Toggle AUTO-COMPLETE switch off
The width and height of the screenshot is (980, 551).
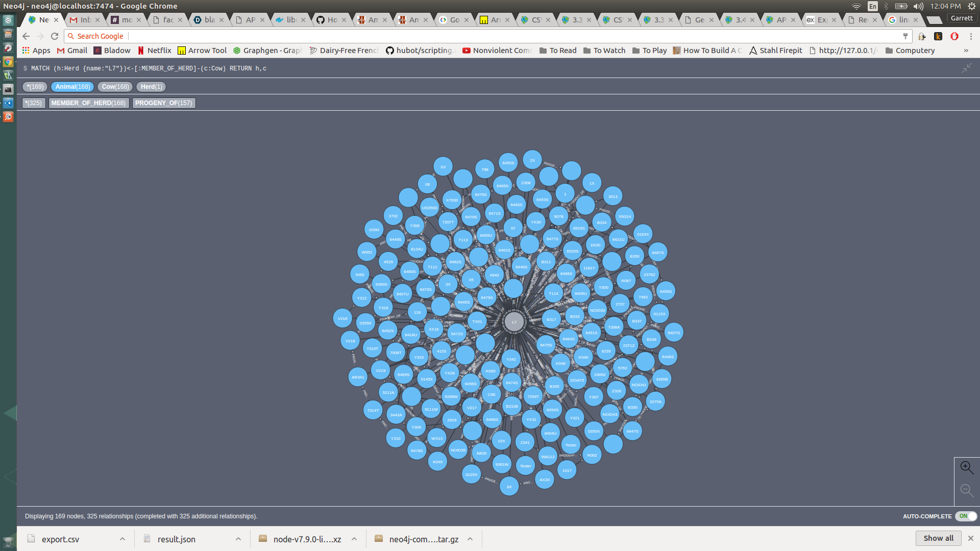(966, 516)
